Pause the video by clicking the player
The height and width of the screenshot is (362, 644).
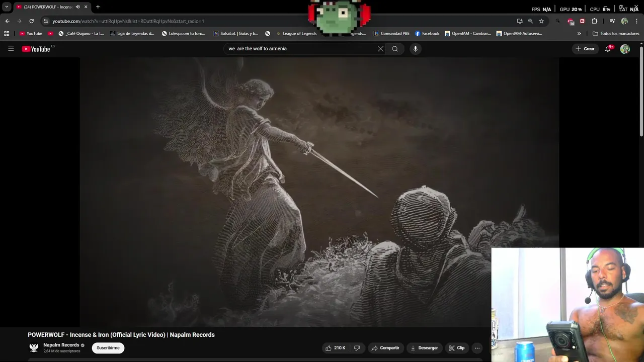click(319, 192)
